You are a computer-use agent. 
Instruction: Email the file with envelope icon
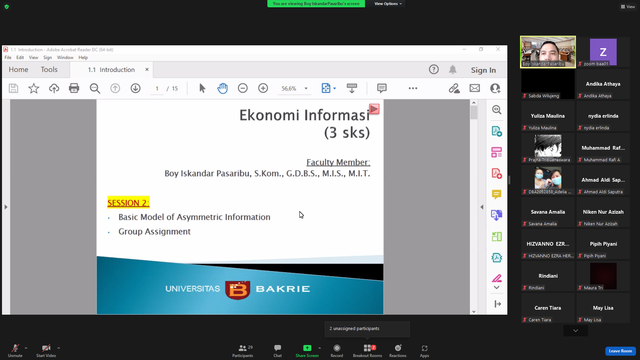[x=475, y=88]
